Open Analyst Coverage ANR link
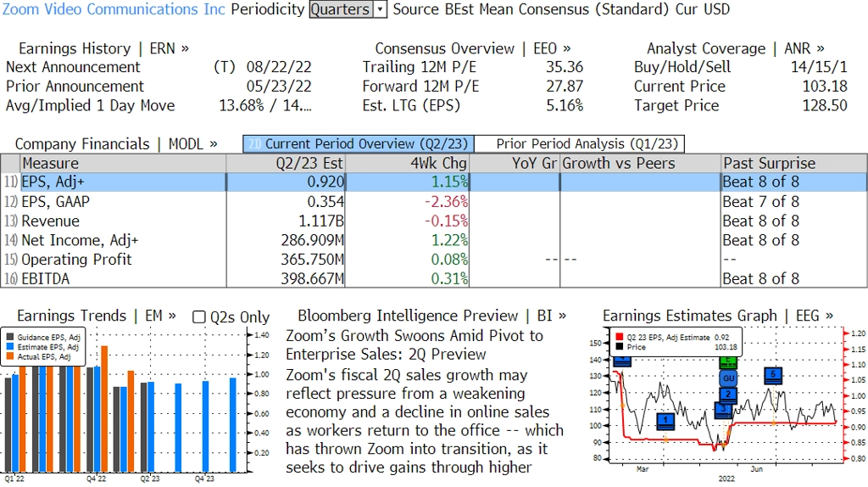Screen dimensions: 868x487 coord(735,48)
